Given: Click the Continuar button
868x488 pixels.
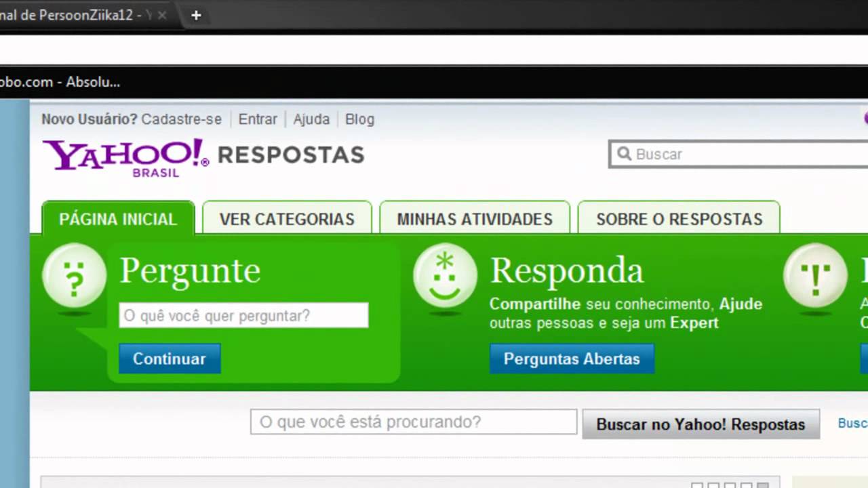Looking at the screenshot, I should point(170,359).
